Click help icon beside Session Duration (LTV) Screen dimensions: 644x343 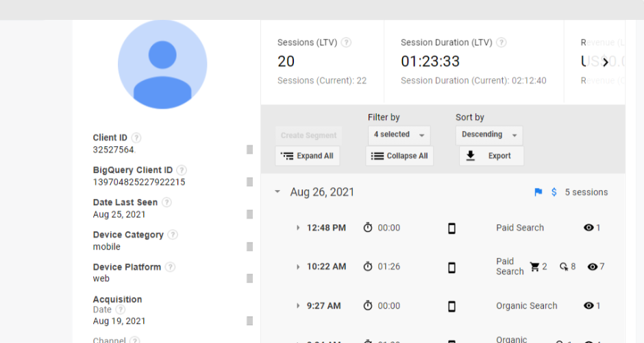501,43
